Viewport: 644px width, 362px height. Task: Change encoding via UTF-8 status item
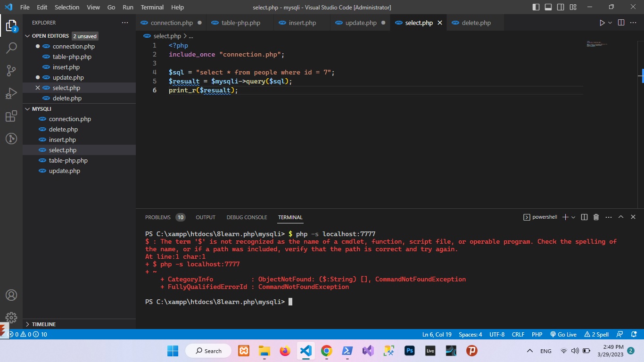497,334
